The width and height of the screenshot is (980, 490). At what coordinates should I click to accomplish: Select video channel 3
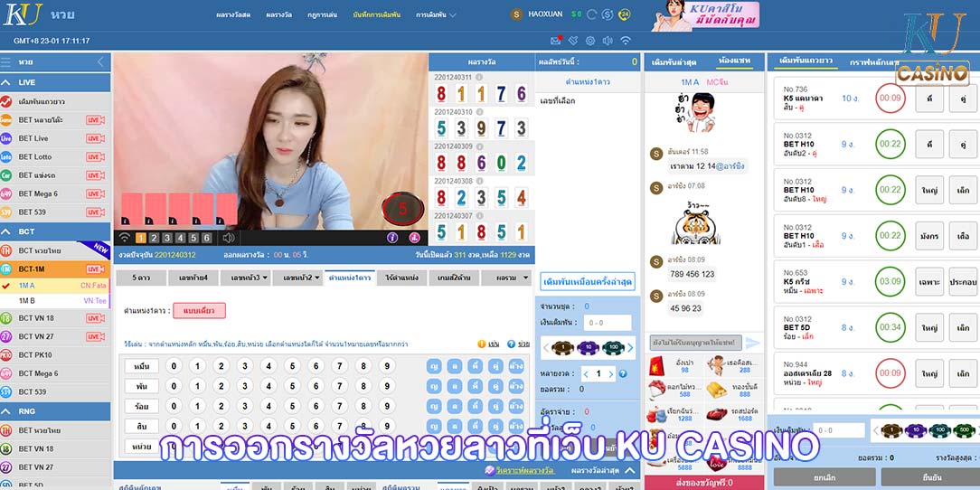click(167, 238)
